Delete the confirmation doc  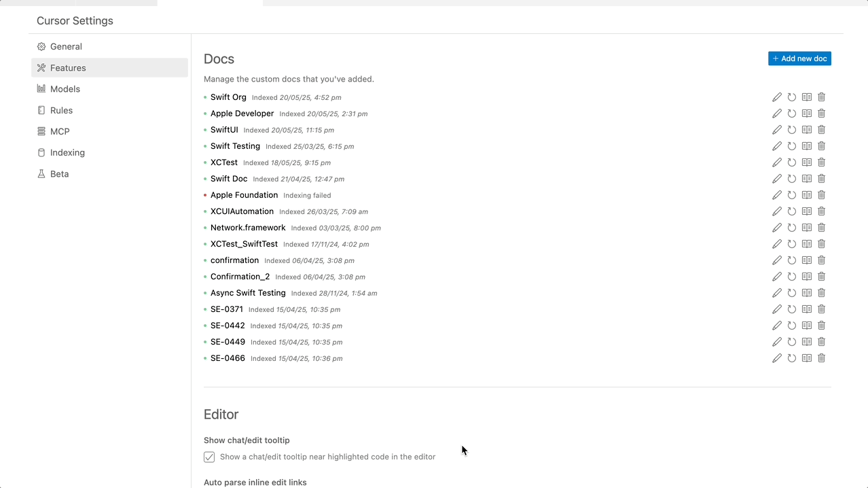click(822, 260)
